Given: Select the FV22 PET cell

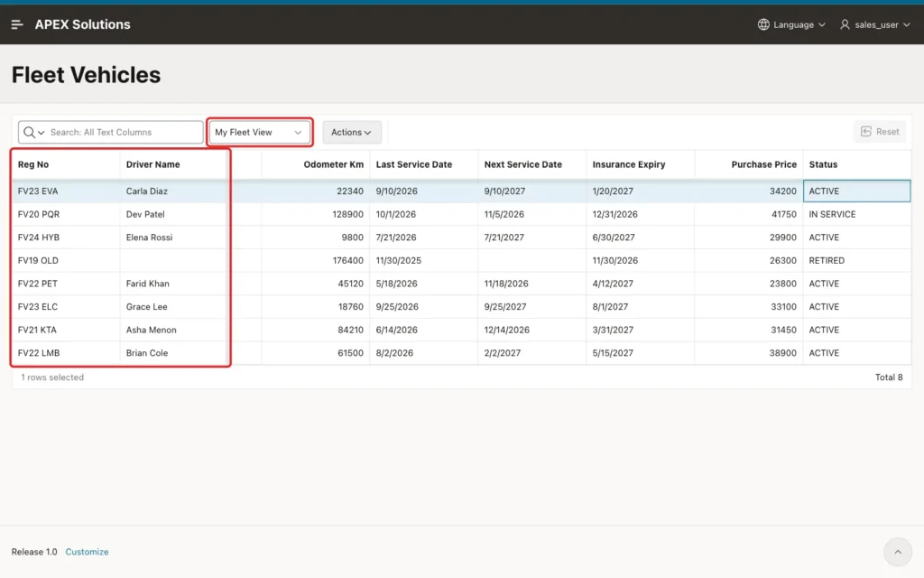Looking at the screenshot, I should point(66,283).
